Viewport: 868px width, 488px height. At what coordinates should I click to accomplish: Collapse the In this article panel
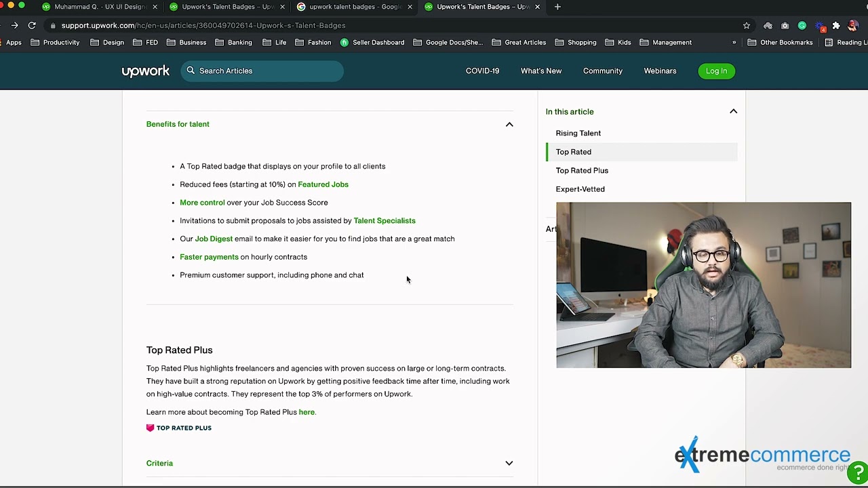tap(733, 111)
